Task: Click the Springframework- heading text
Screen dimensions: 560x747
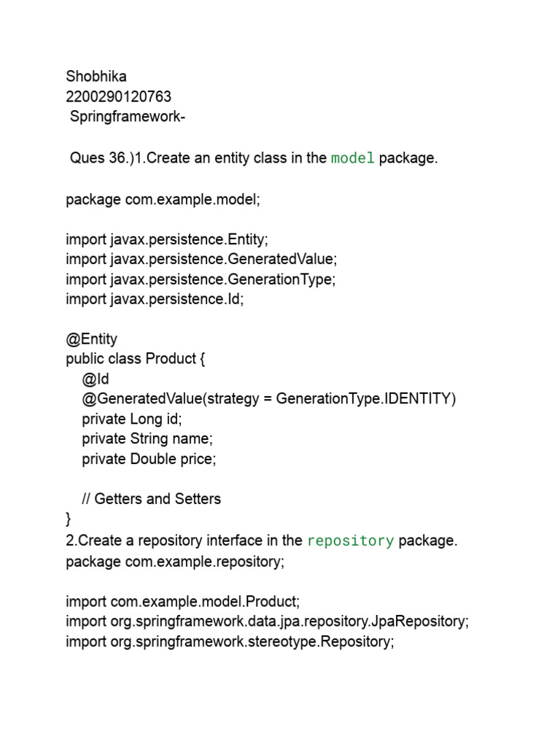Action: (x=128, y=117)
